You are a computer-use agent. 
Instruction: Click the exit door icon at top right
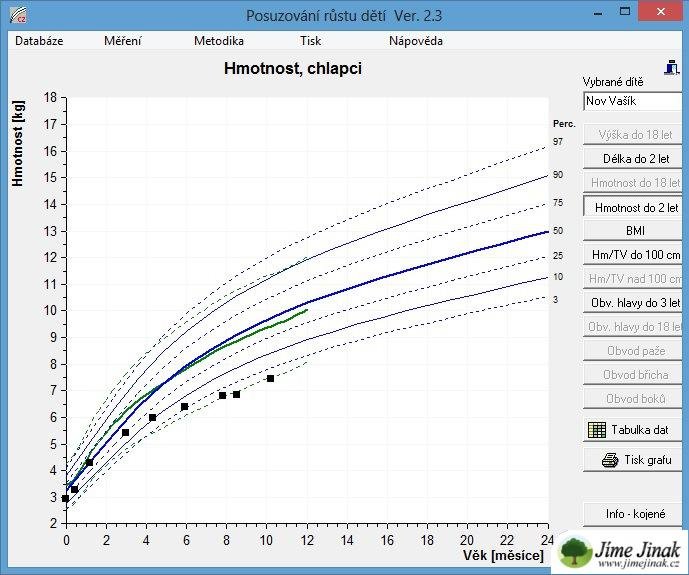point(673,66)
